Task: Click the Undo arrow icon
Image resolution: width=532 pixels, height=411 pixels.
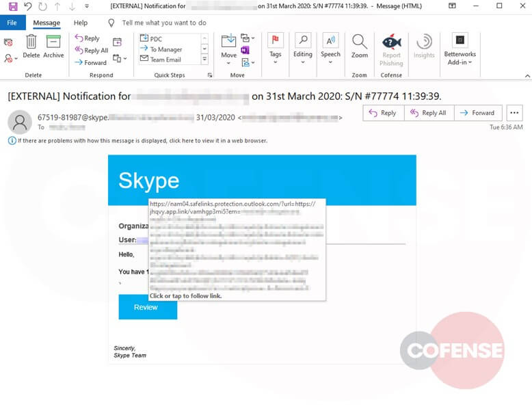Action: [x=28, y=6]
